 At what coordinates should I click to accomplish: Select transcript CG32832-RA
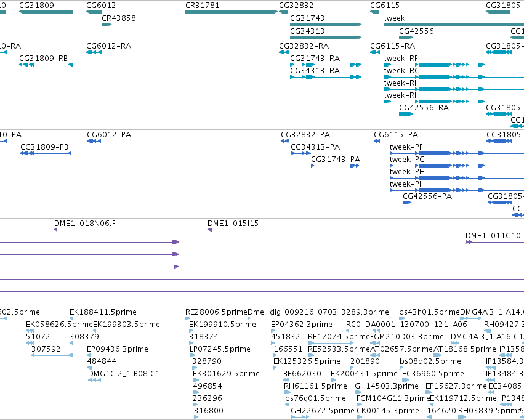coord(284,52)
